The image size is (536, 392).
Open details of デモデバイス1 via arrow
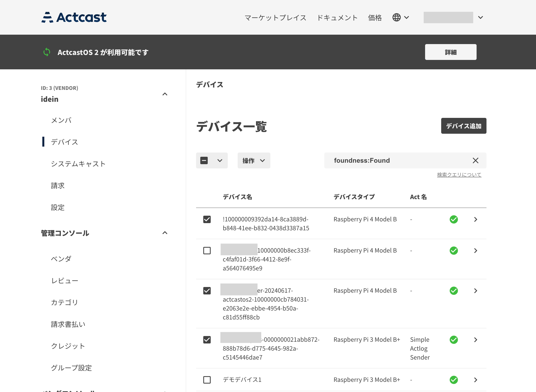pos(476,380)
